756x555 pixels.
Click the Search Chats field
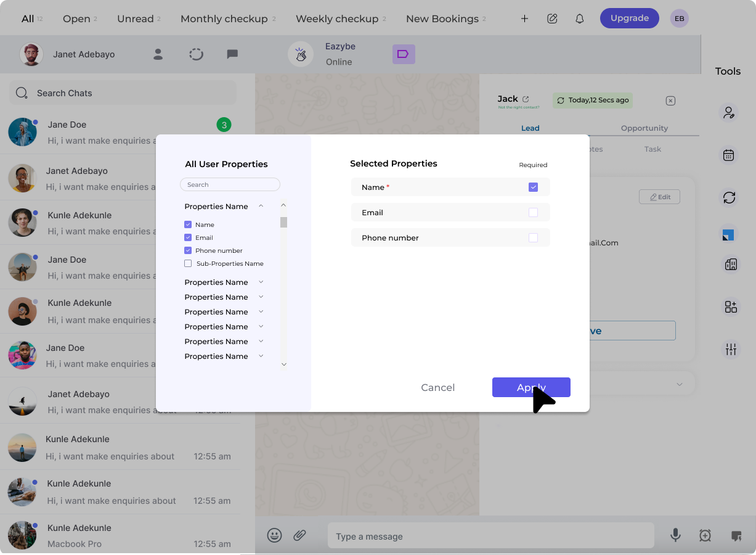pyautogui.click(x=123, y=93)
